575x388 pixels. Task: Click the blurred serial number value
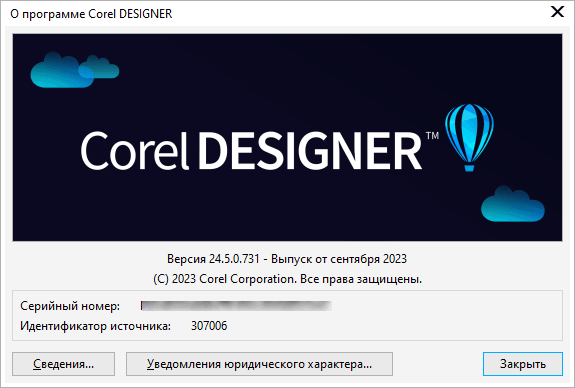pyautogui.click(x=236, y=306)
